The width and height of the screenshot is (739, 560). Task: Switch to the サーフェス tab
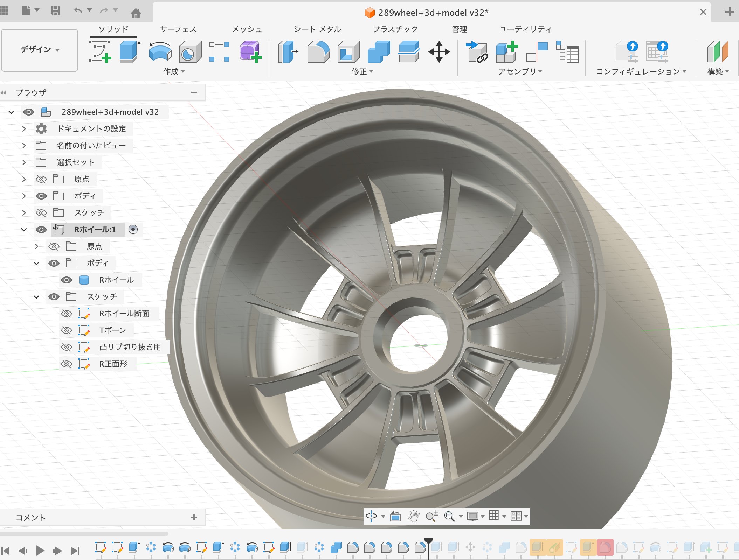pos(178,29)
